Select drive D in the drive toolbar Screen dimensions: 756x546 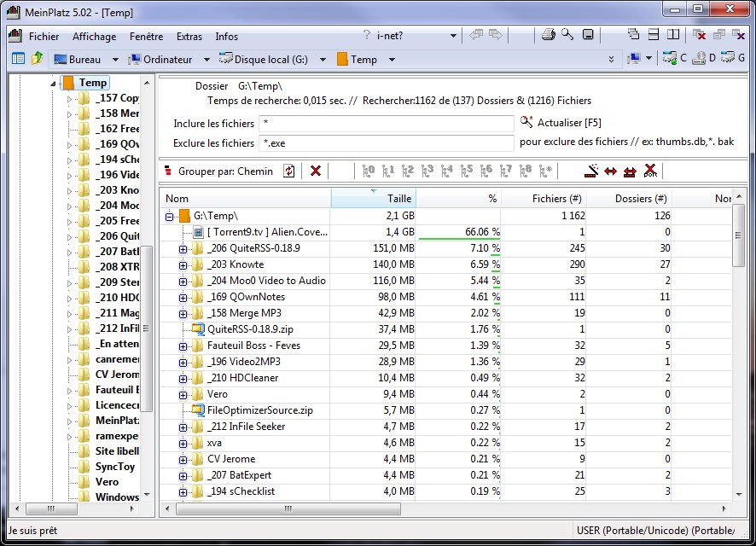coord(704,58)
